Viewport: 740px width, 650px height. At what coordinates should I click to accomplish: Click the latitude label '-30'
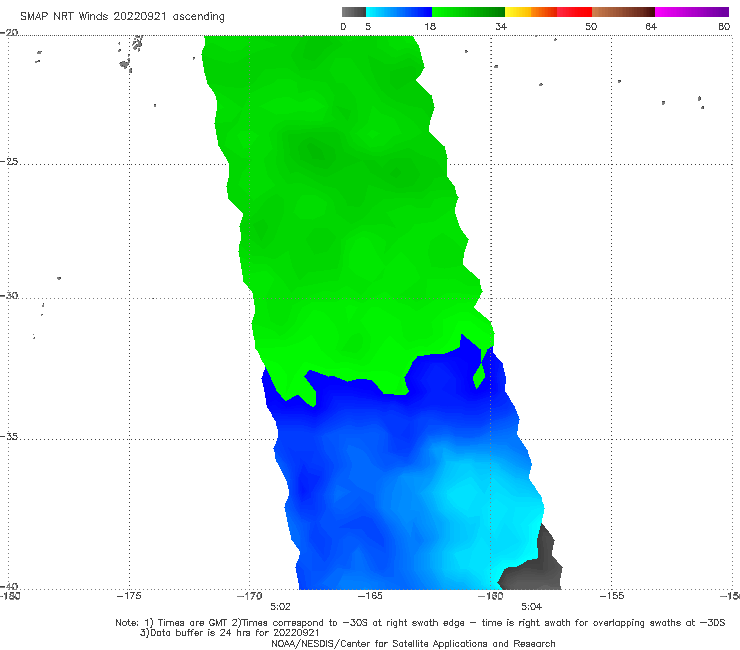click(9, 295)
